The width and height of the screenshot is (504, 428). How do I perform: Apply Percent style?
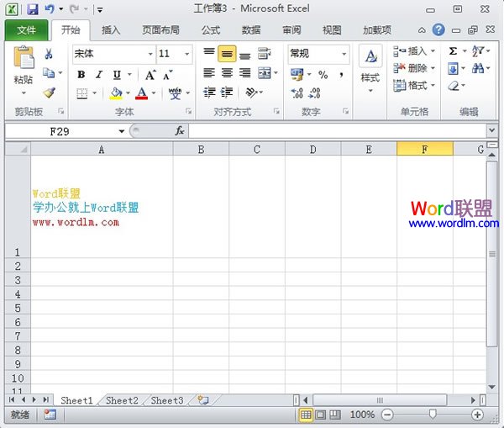click(x=323, y=75)
